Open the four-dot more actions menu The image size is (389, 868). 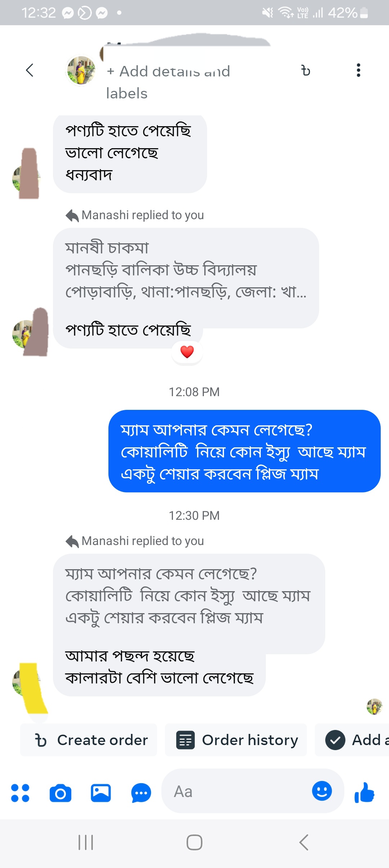pyautogui.click(x=20, y=793)
